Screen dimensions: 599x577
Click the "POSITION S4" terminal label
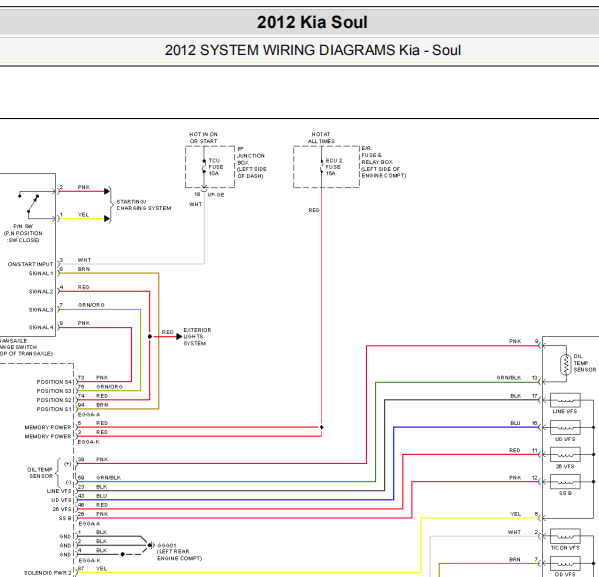point(54,382)
